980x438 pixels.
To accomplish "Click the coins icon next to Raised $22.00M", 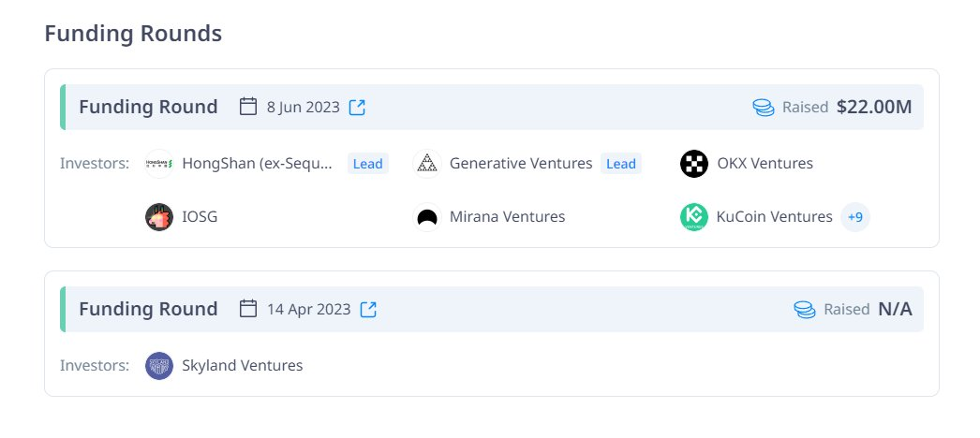I will click(764, 108).
